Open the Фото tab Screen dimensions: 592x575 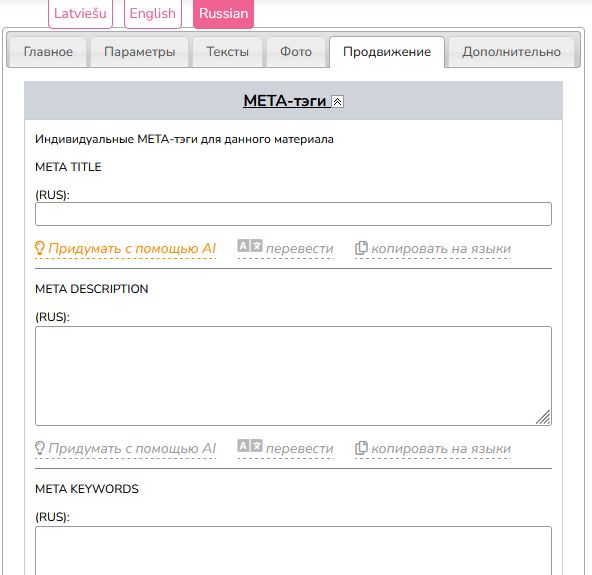(x=296, y=52)
